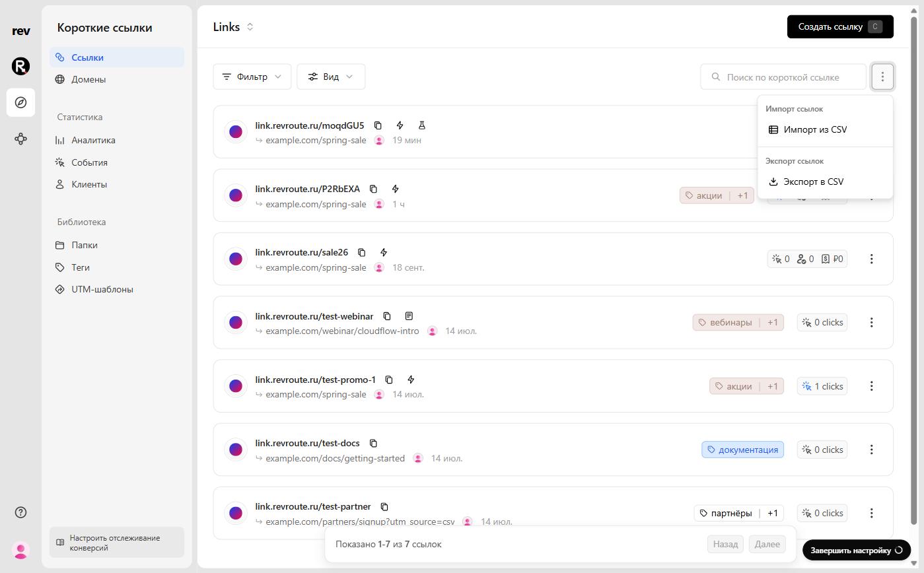Click the lightning icon on the moqdGU5 link
This screenshot has height=573, width=924.
(400, 125)
